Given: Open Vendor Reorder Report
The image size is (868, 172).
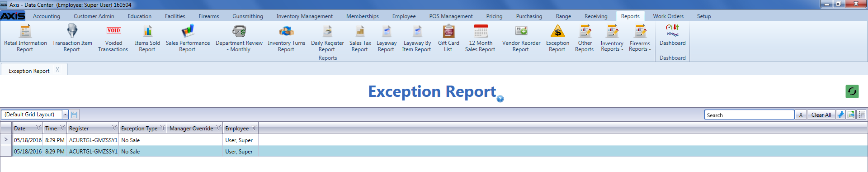Looking at the screenshot, I should [521, 38].
